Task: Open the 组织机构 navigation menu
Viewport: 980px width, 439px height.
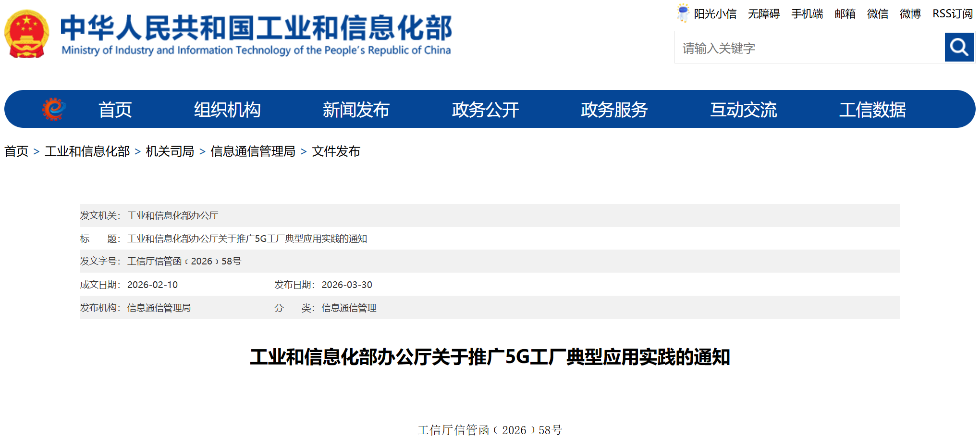Action: [227, 110]
